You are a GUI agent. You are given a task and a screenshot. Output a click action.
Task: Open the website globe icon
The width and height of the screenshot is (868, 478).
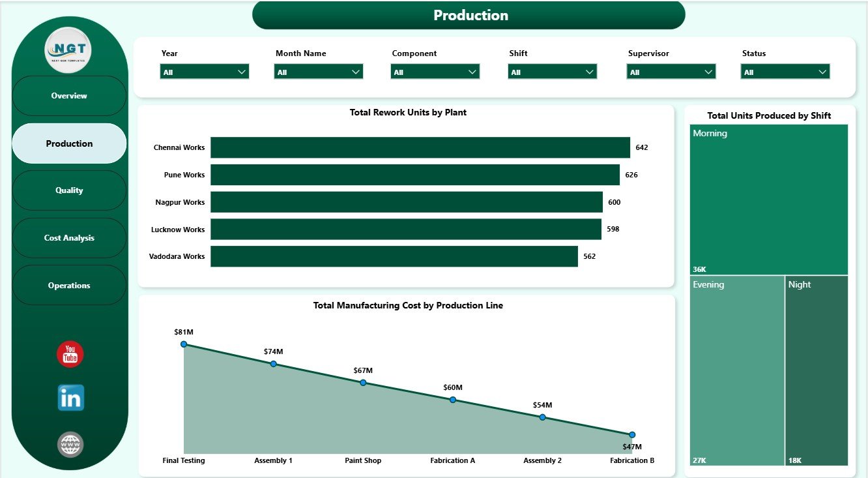(70, 445)
